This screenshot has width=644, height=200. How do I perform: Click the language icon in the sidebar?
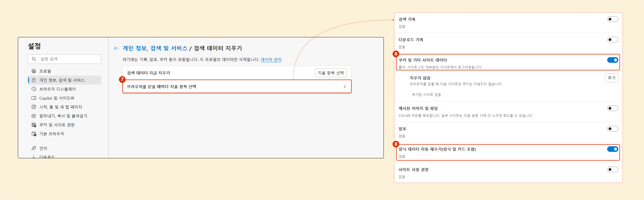34,148
